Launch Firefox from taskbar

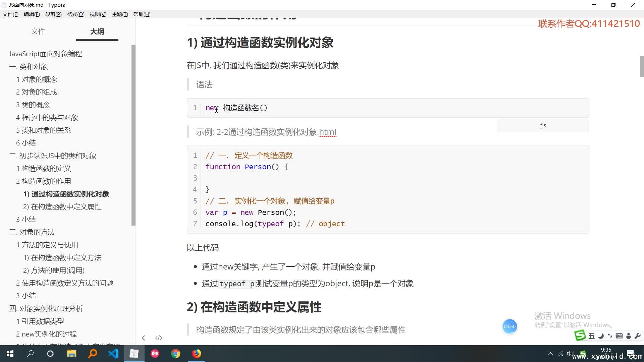tap(197, 354)
